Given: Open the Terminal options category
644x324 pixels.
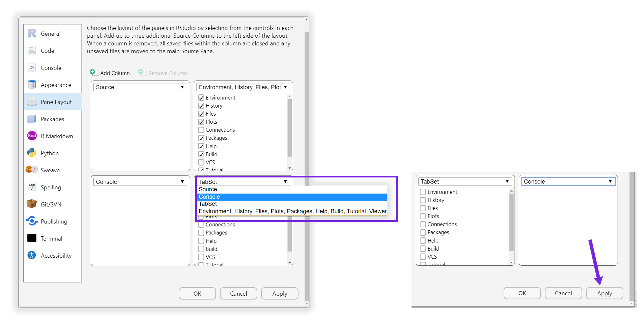Looking at the screenshot, I should coord(53,238).
